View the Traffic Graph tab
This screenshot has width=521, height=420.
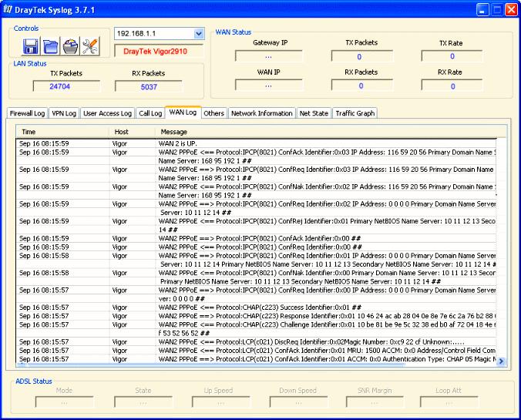[355, 113]
